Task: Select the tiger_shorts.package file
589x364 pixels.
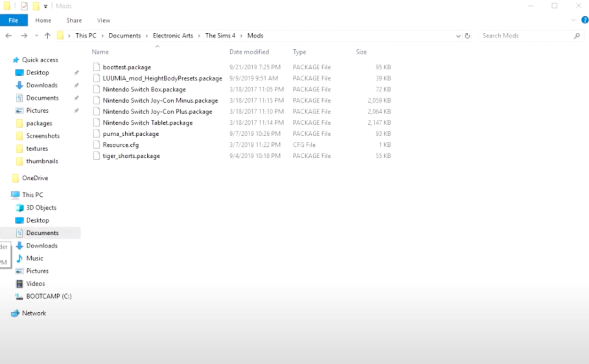Action: [131, 156]
